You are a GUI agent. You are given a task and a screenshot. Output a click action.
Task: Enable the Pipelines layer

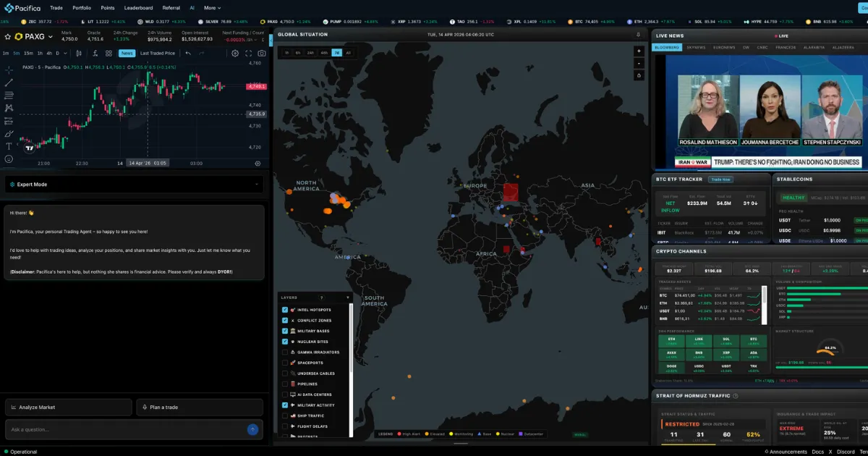pyautogui.click(x=285, y=384)
